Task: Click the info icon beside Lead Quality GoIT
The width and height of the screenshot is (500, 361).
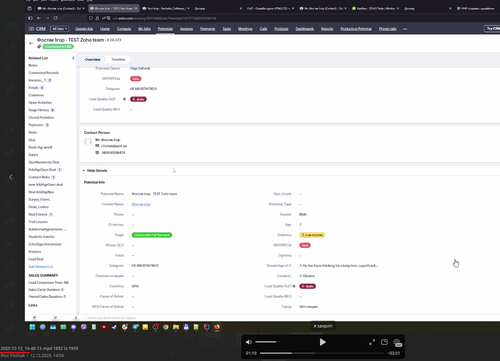Action: click(124, 99)
